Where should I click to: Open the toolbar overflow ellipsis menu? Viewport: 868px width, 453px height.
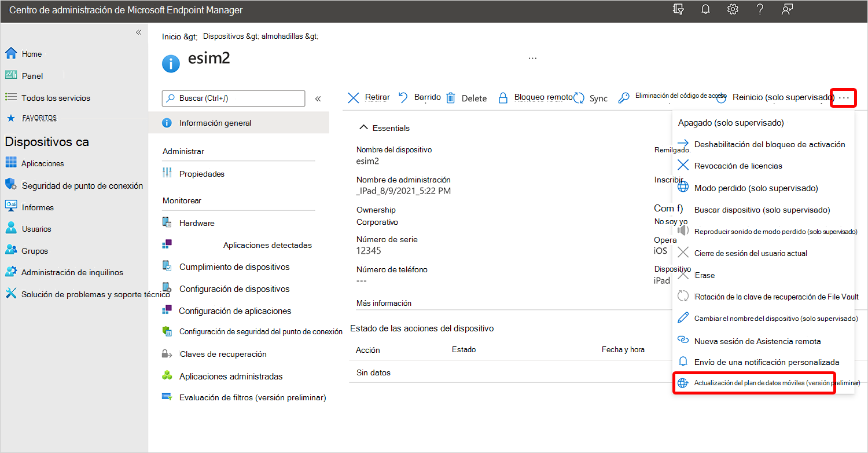tap(844, 98)
